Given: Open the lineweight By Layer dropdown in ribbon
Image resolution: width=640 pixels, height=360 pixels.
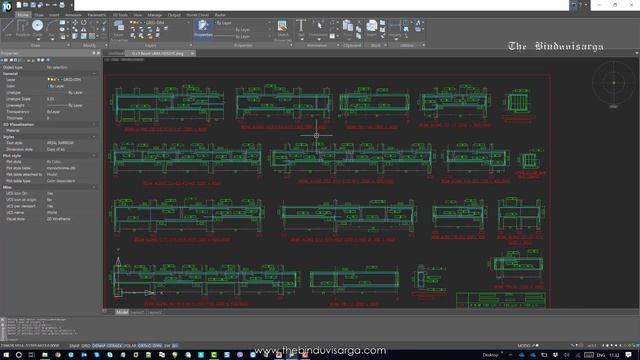Looking at the screenshot, I should pyautogui.click(x=243, y=37).
